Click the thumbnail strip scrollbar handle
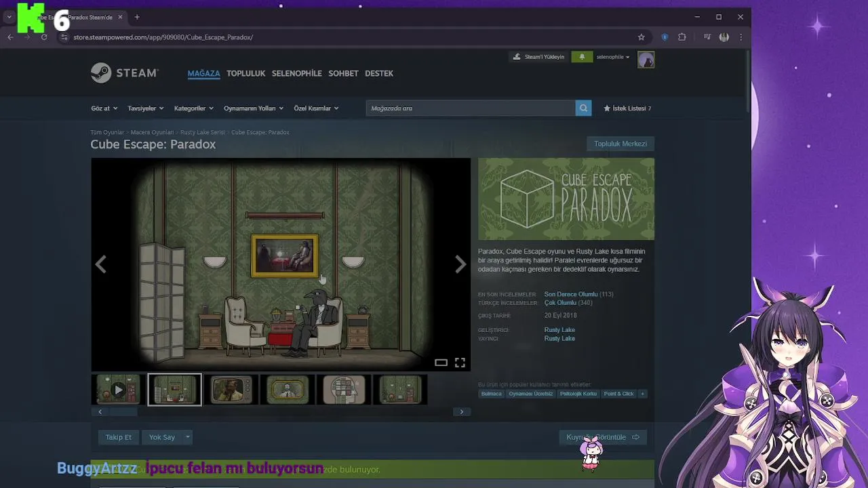Image resolution: width=868 pixels, height=488 pixels. point(123,412)
